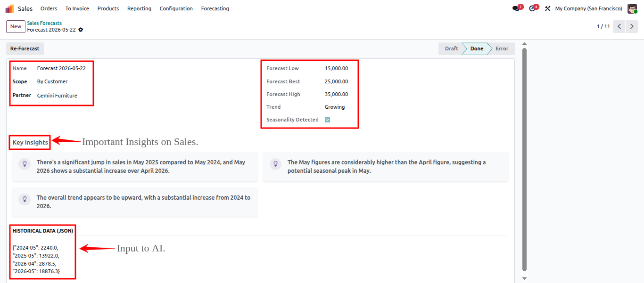This screenshot has width=644, height=283.
Task: Click lightbulb icon of May 2025 jump insight
Action: pos(25,164)
